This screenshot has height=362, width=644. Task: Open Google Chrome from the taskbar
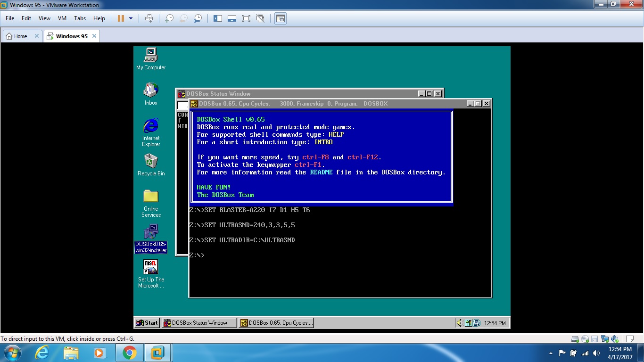pos(129,353)
